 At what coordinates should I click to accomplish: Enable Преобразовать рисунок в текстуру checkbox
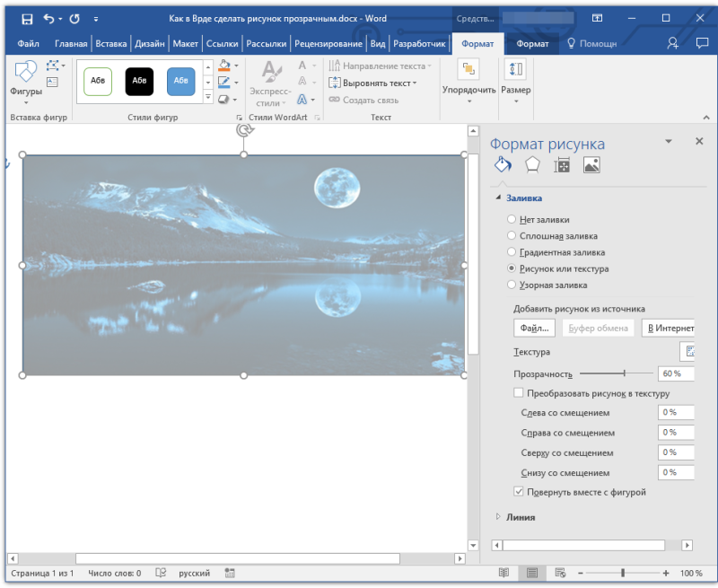click(519, 393)
